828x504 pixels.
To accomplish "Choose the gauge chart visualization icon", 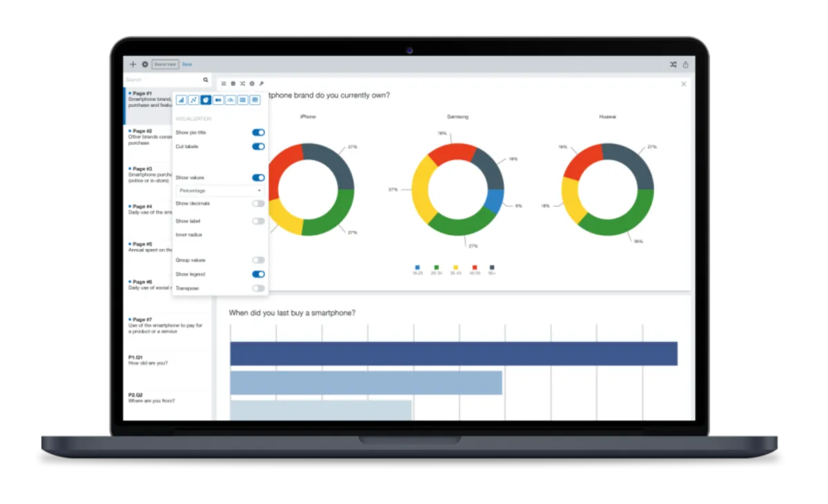I will tap(230, 100).
